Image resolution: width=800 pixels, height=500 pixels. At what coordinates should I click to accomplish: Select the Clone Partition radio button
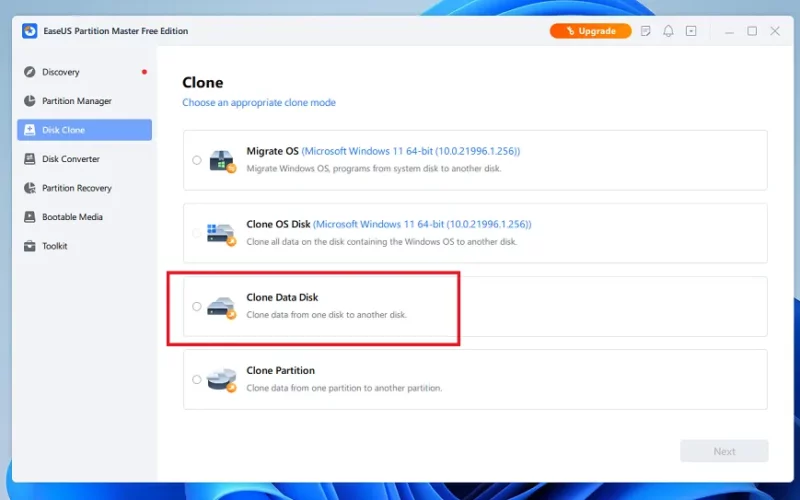(196, 379)
